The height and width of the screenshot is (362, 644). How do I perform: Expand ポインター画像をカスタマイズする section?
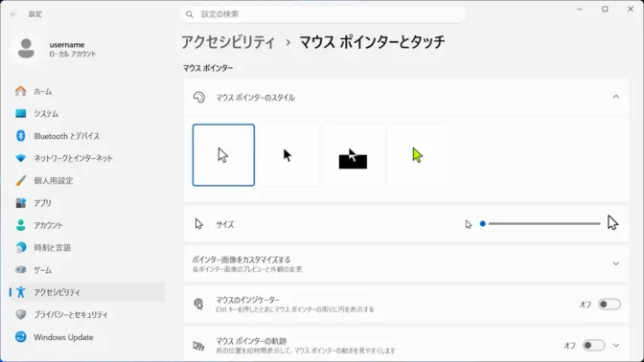click(x=615, y=263)
